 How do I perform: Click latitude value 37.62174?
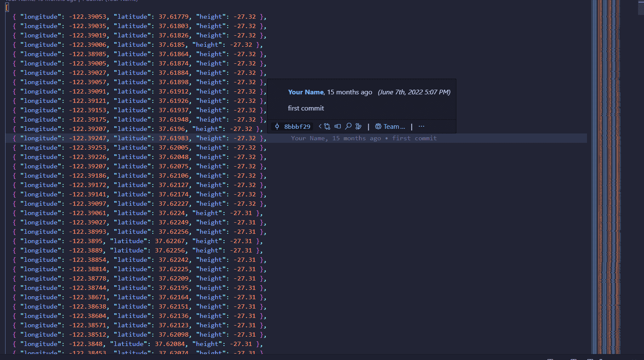174,194
